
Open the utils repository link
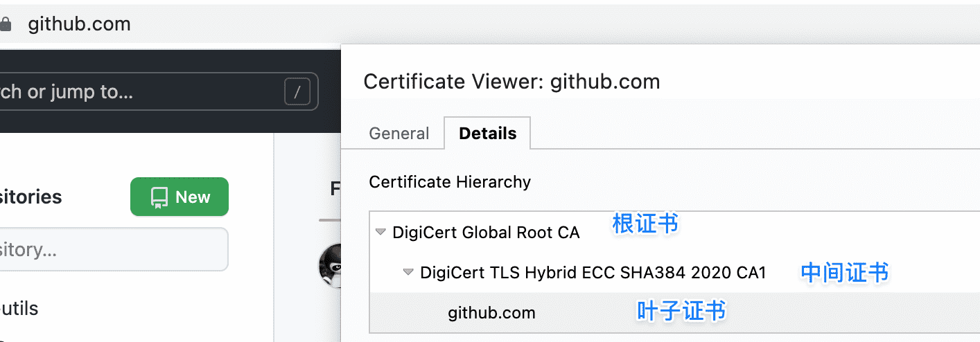click(21, 309)
